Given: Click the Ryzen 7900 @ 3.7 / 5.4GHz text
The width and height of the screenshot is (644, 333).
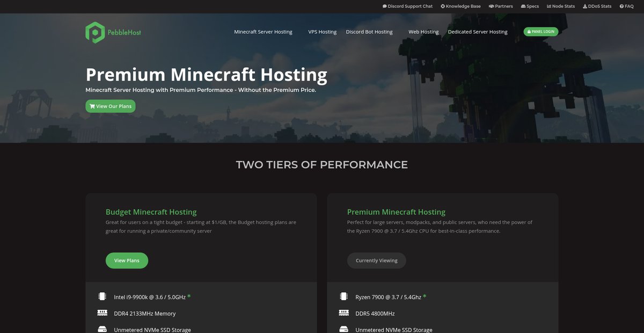Looking at the screenshot, I should tap(388, 297).
